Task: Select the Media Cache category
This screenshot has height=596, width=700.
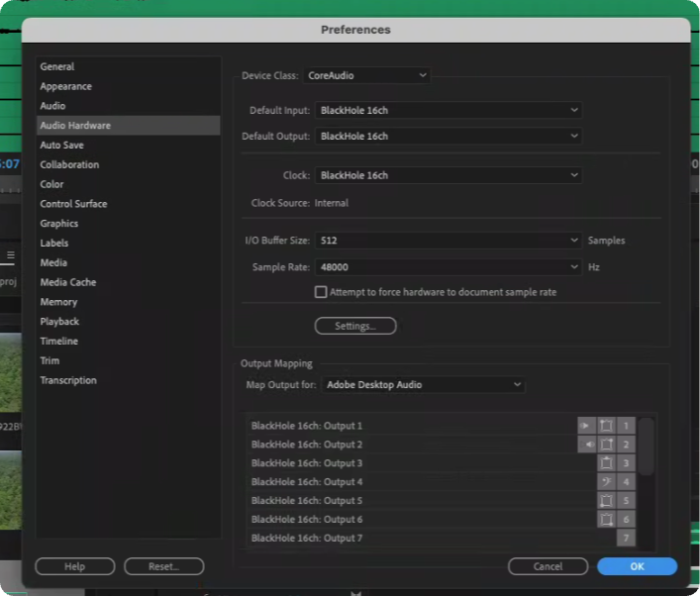Action: 128,282
